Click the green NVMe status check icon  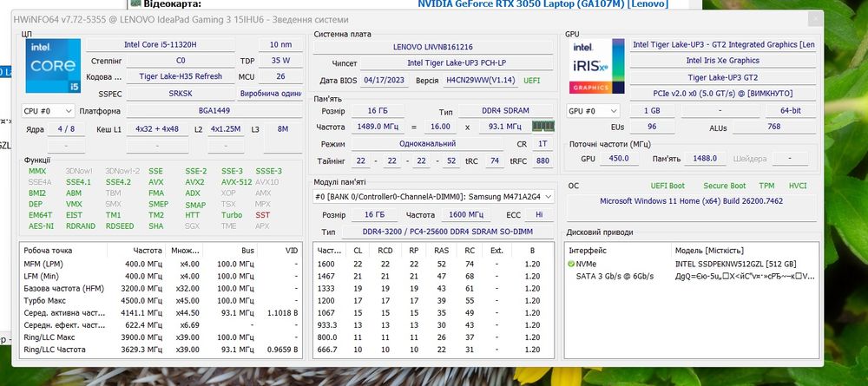pyautogui.click(x=571, y=265)
